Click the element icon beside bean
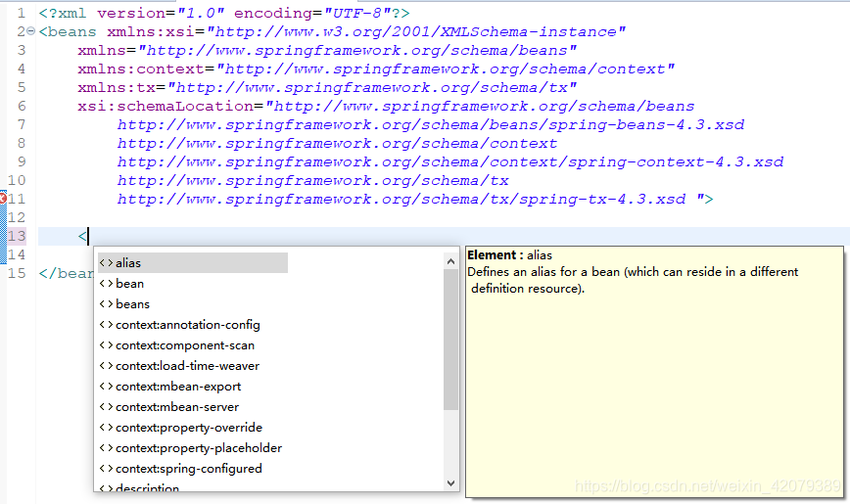The width and height of the screenshot is (850, 504). click(x=106, y=284)
